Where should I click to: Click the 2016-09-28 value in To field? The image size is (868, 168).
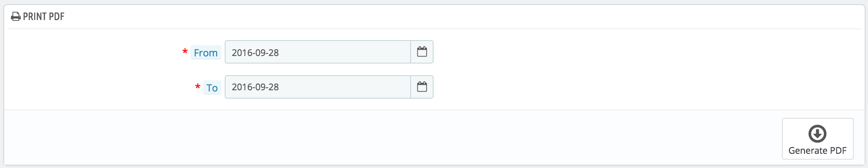click(255, 87)
